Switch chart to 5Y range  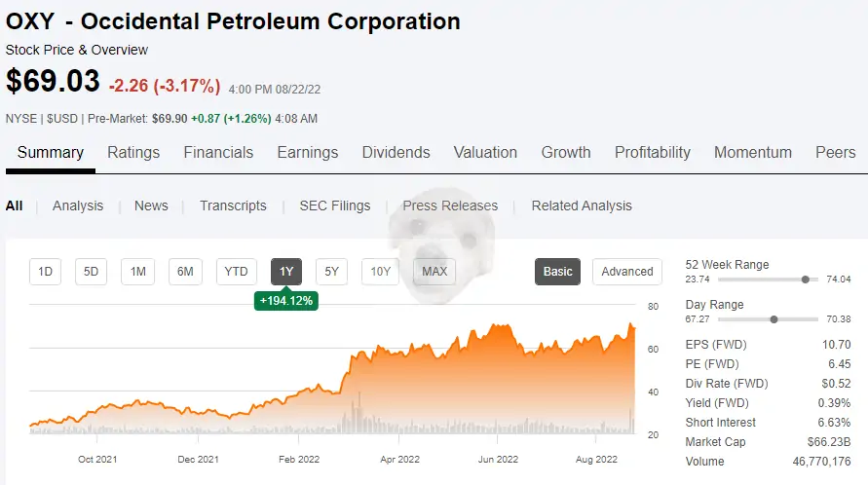[x=331, y=272]
